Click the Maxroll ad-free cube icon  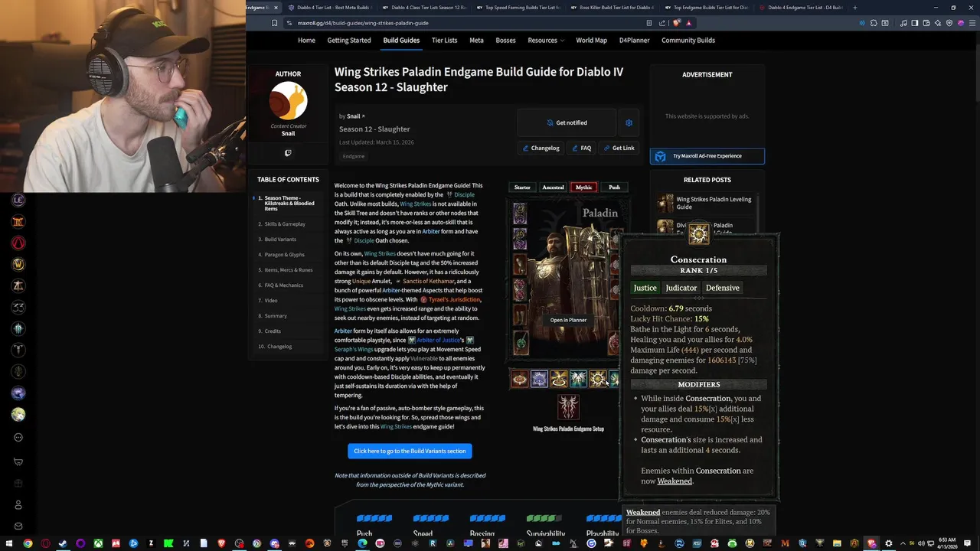pyautogui.click(x=660, y=156)
